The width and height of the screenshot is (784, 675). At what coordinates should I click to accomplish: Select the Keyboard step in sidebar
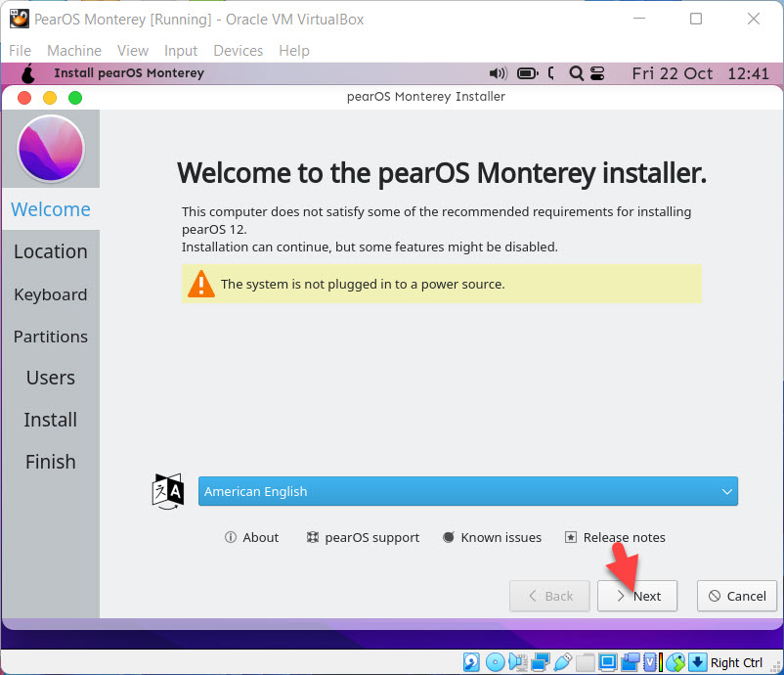51,294
